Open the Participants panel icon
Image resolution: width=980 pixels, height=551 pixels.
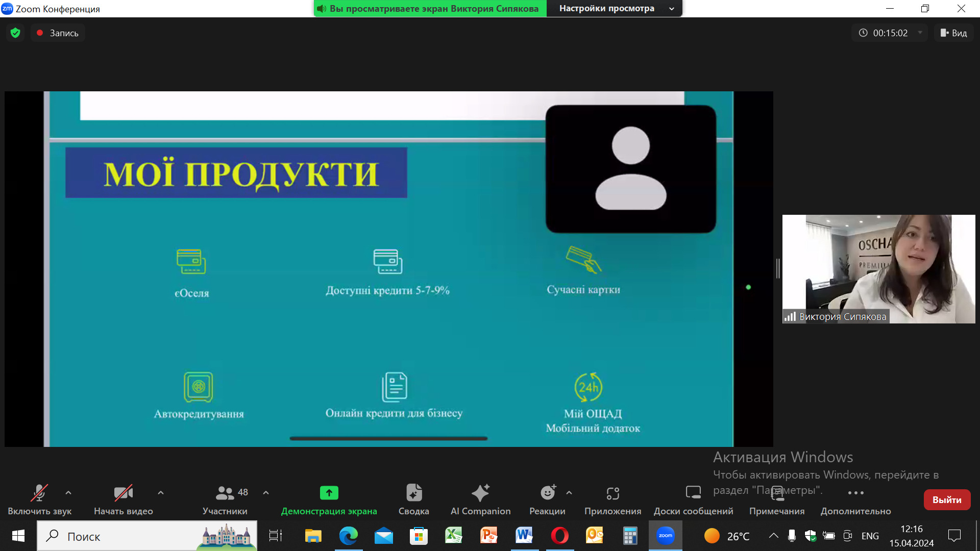click(225, 493)
